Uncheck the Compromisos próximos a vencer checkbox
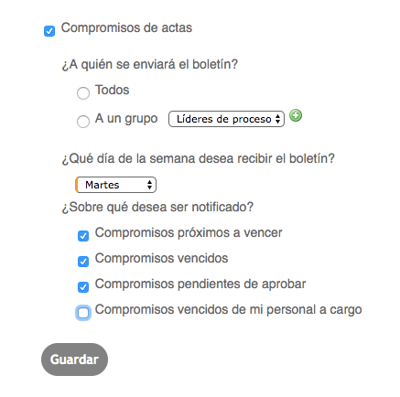The width and height of the screenshot is (400, 397). pos(83,236)
